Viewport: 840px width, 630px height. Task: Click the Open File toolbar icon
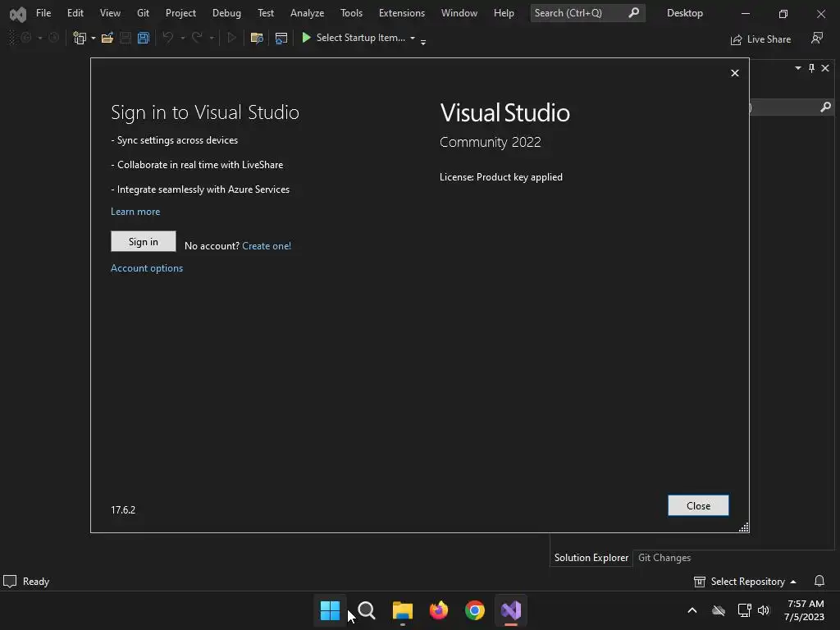(x=107, y=38)
